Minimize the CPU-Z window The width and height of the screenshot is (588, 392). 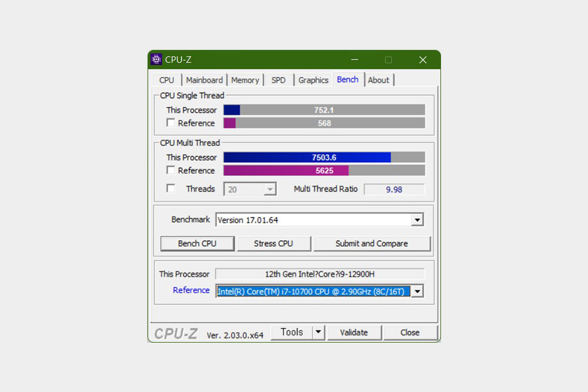pyautogui.click(x=355, y=59)
